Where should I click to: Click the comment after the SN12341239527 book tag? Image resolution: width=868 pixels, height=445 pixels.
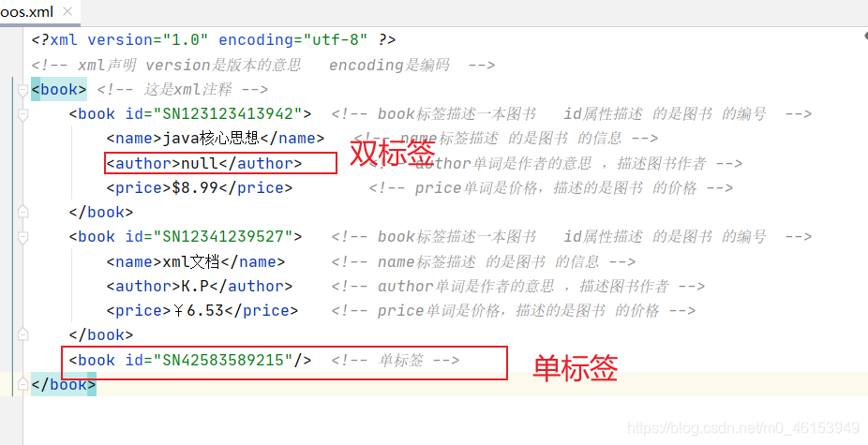[x=572, y=237]
